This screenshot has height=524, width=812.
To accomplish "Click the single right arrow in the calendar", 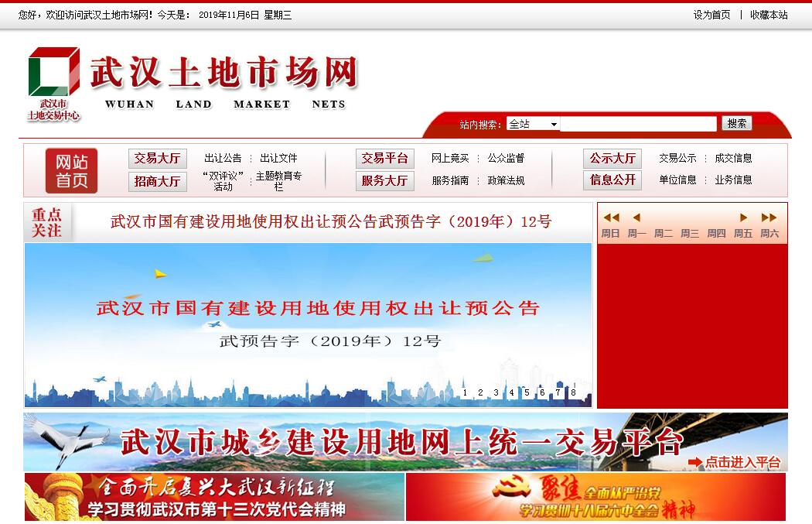I will 743,217.
